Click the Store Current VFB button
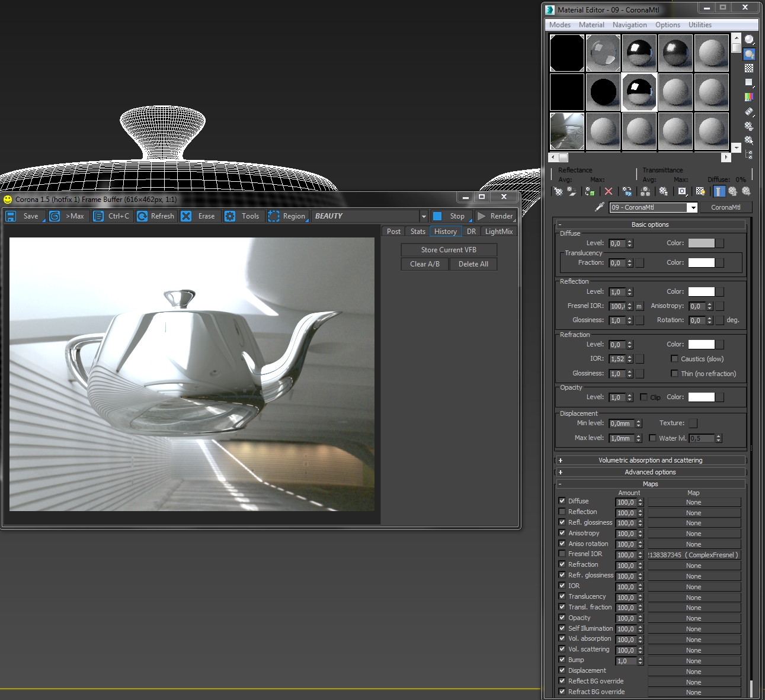 point(449,250)
